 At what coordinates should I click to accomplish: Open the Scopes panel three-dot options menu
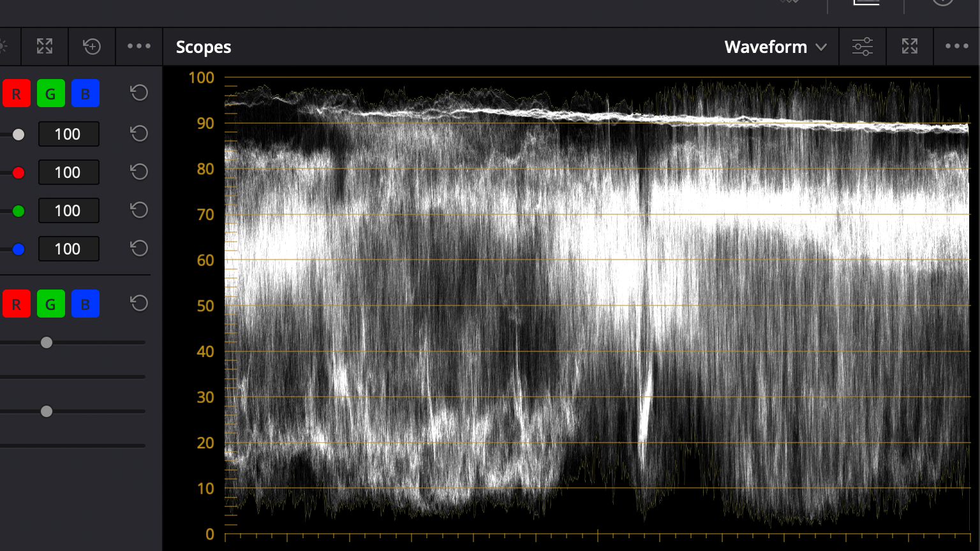[x=956, y=46]
